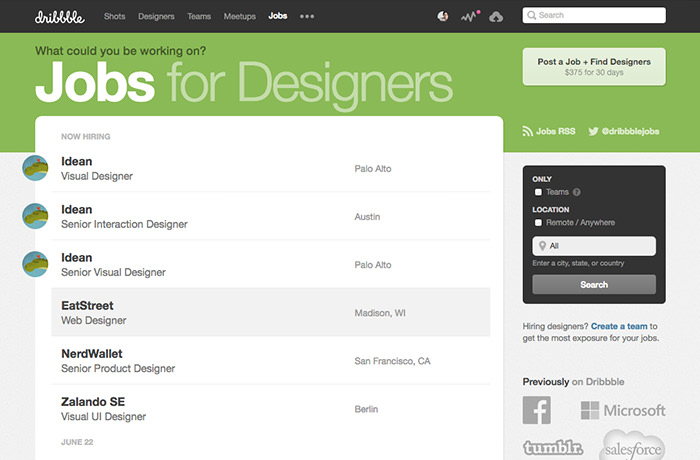Click the San Francisco, CA location text
Viewport: 700px width, 460px height.
392,361
